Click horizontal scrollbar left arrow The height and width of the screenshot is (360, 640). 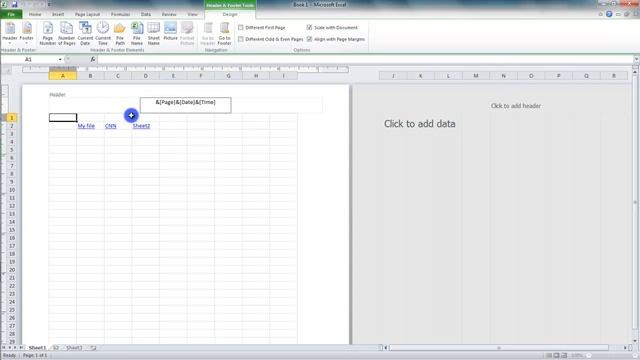coord(386,348)
